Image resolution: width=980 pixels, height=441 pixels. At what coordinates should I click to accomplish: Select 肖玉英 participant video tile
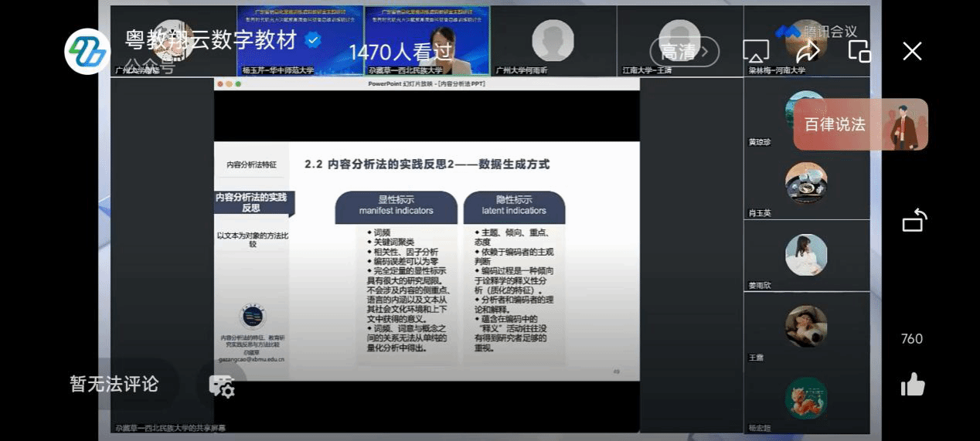coord(806,187)
